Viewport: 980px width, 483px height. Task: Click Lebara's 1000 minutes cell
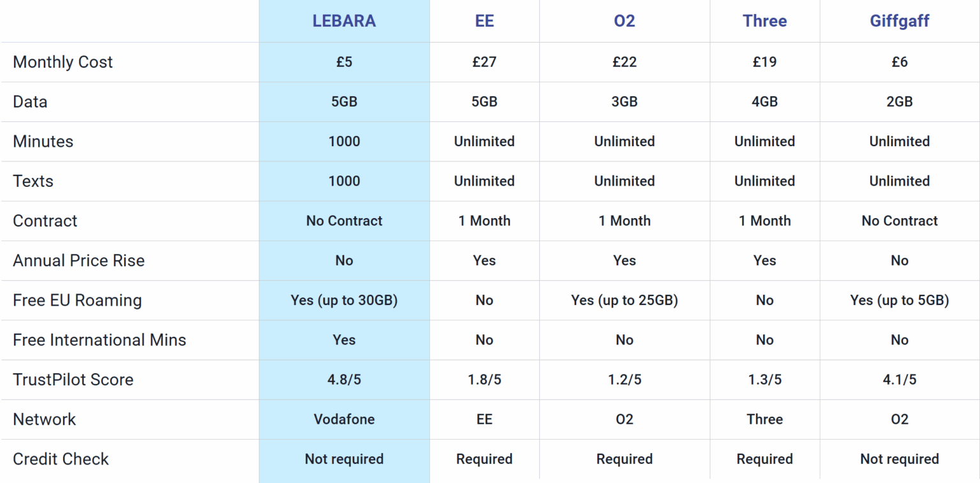[344, 141]
